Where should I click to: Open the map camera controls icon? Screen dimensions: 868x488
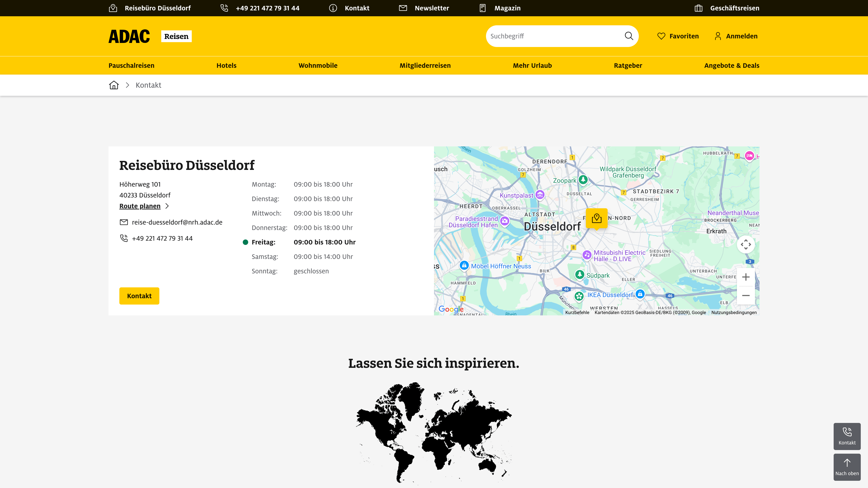tap(746, 244)
